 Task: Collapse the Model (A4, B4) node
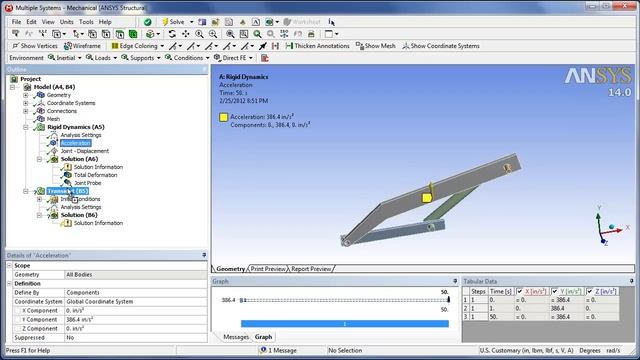(x=12, y=87)
